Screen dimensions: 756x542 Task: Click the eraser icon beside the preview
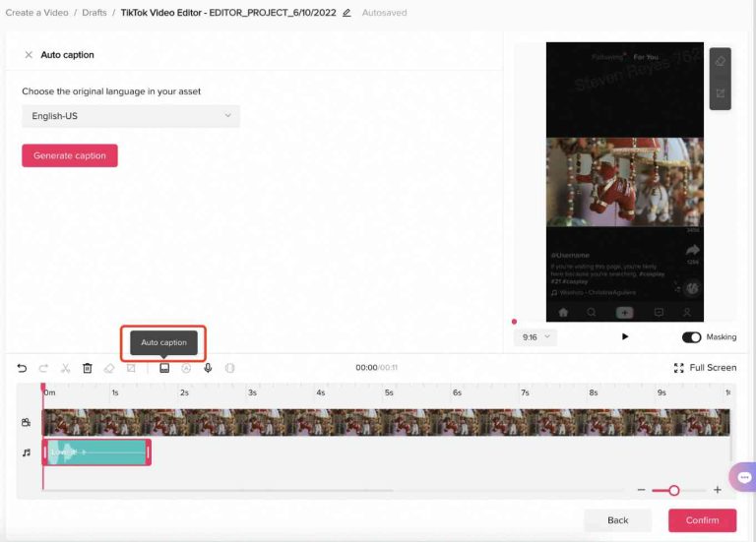[x=721, y=61]
